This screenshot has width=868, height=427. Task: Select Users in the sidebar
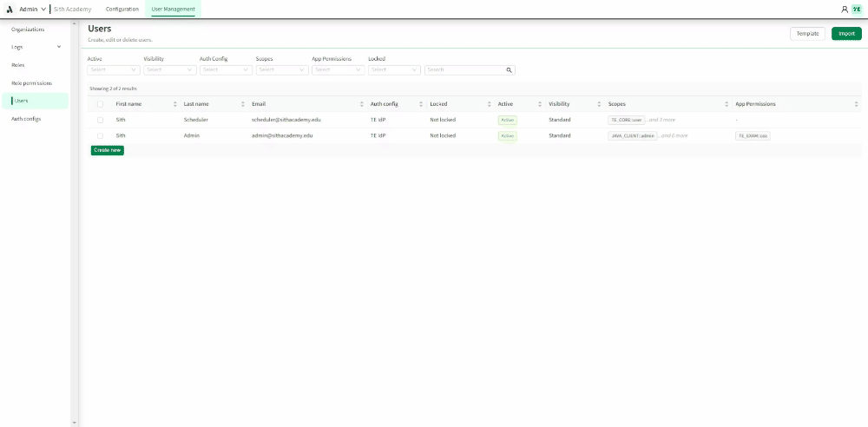click(36, 101)
